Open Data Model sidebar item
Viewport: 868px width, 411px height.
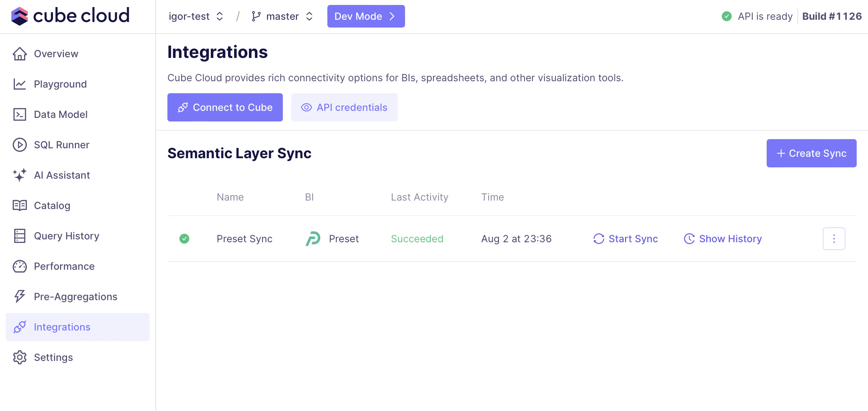tap(60, 114)
